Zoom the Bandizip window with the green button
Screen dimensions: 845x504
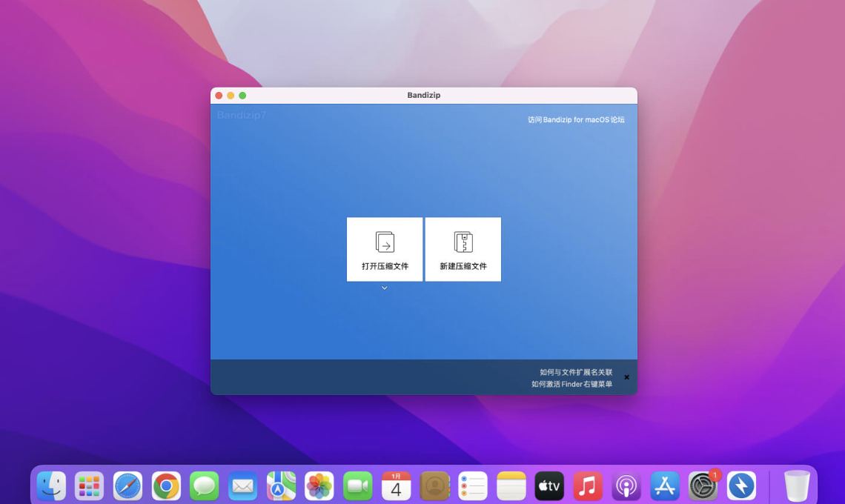[x=242, y=96]
